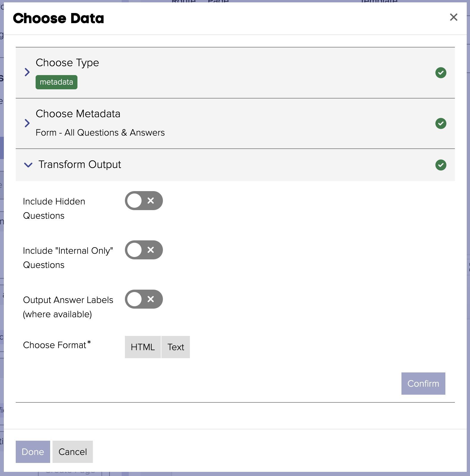Click the green checkmark for Choose Type
Screen dimensions: 470x476
pos(441,73)
